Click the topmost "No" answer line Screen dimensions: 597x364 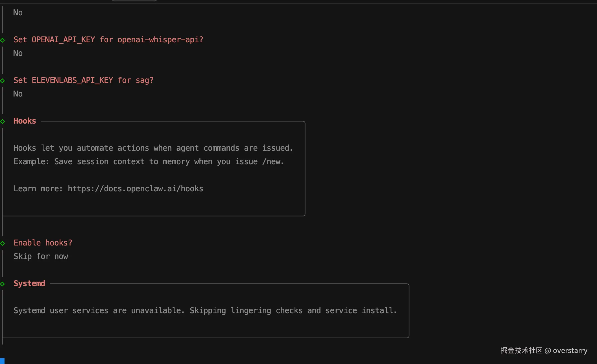coord(18,12)
